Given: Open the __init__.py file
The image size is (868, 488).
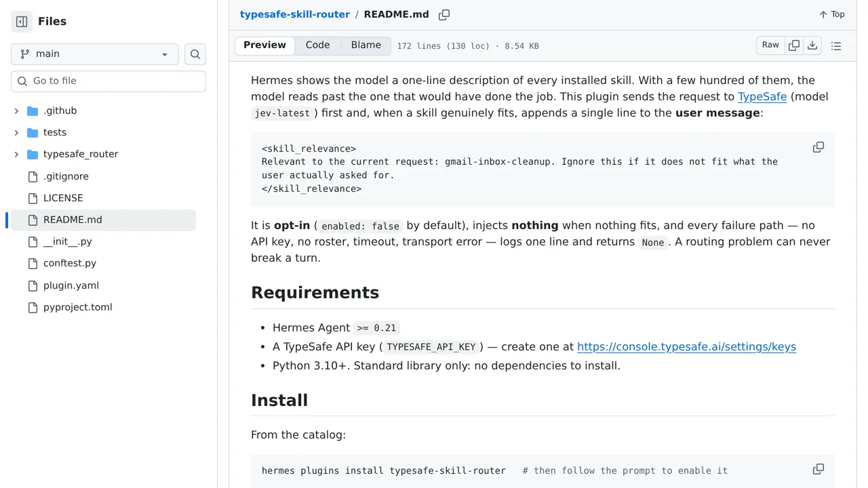Looking at the screenshot, I should 68,241.
